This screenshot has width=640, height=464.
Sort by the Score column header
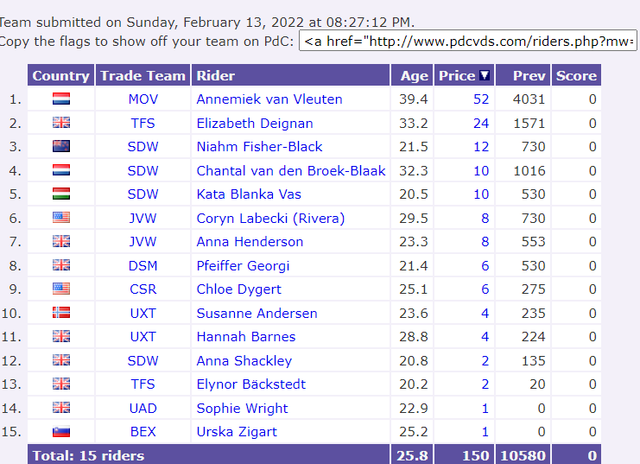pos(576,75)
